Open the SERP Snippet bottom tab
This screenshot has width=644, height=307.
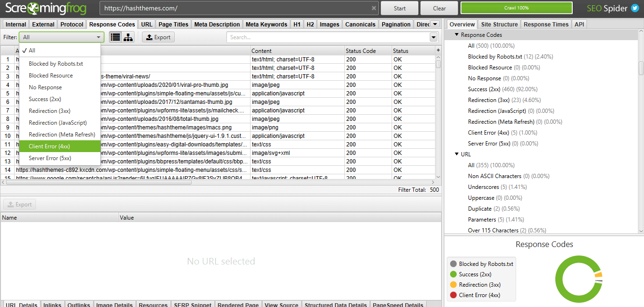[x=192, y=305]
